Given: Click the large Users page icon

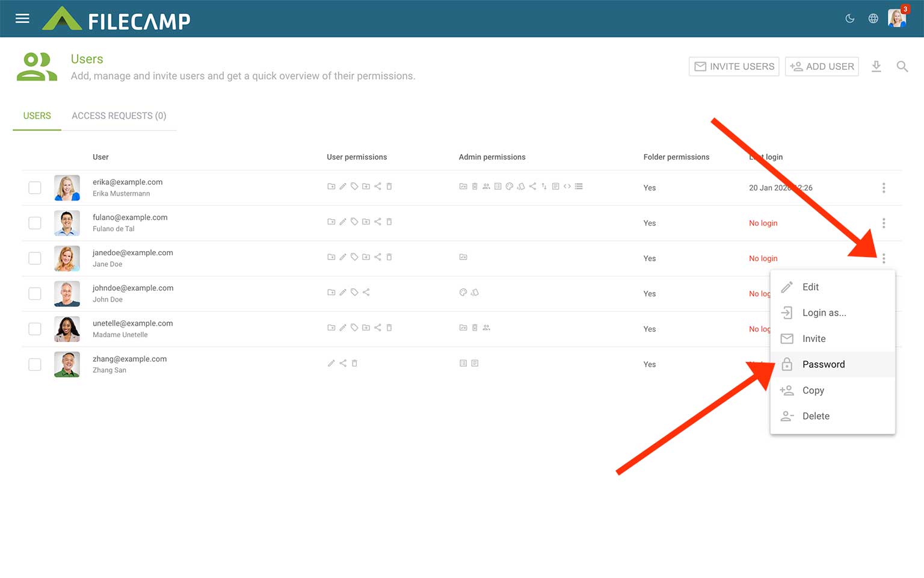Looking at the screenshot, I should [x=37, y=67].
